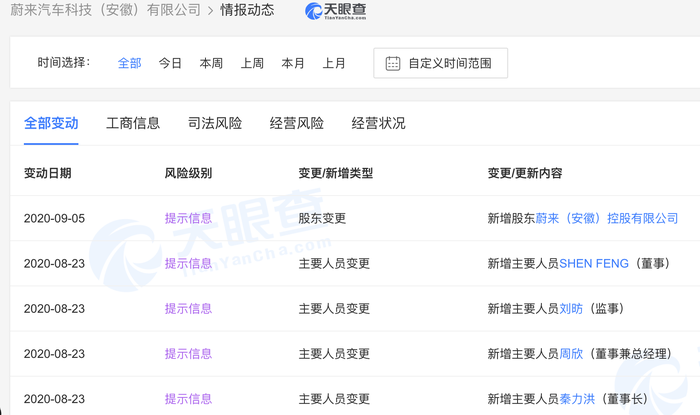Open company breadcrumb 蔚来汽车科技（安徽）有限公司
Viewport: 700px width, 415px height.
tap(106, 10)
